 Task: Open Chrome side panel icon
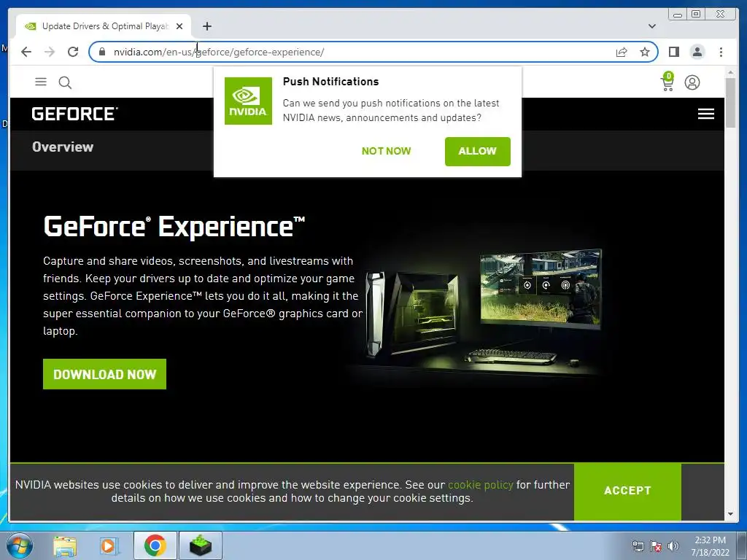pyautogui.click(x=673, y=52)
